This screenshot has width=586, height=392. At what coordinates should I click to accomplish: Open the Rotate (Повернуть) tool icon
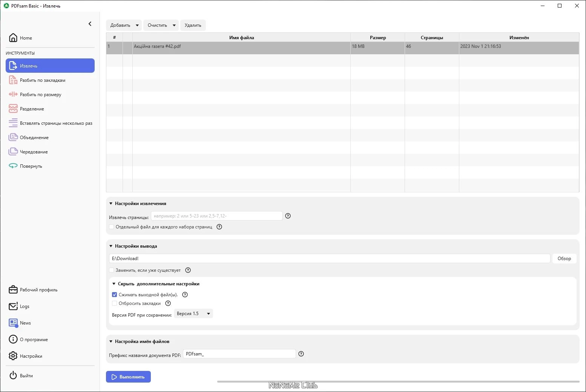tap(13, 166)
